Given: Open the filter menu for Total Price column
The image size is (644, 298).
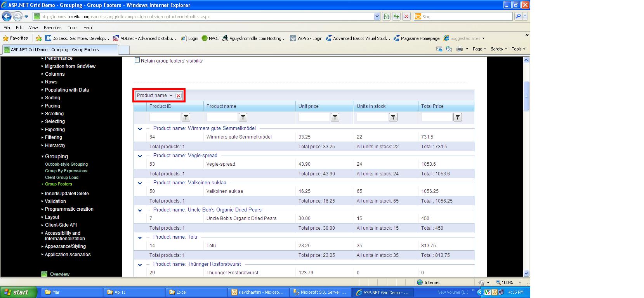Looking at the screenshot, I should coord(458,117).
